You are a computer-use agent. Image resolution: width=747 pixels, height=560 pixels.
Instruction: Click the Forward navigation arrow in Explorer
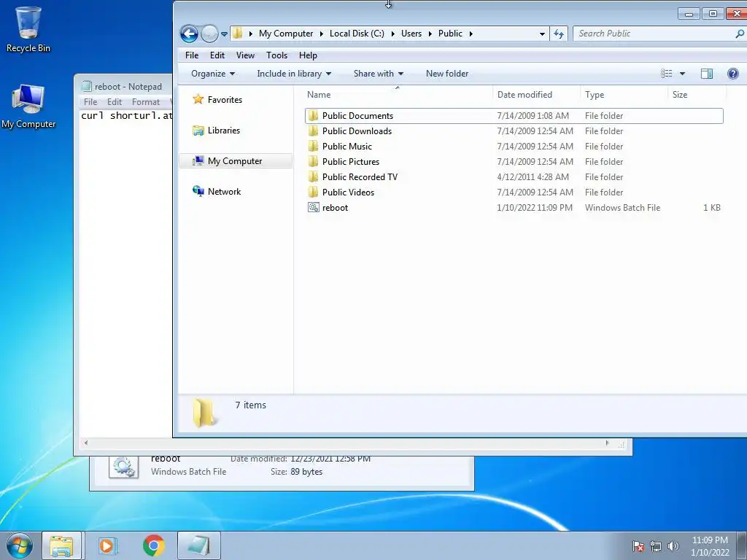[209, 34]
